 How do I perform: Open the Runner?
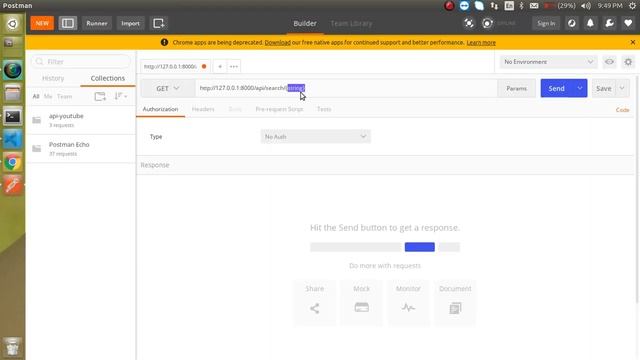coord(97,23)
